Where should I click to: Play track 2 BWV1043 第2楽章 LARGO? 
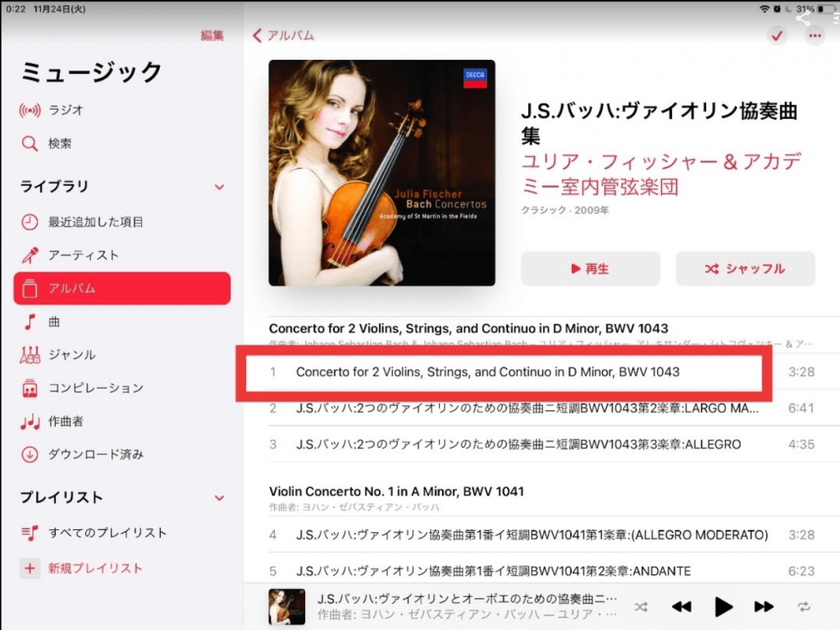[541, 409]
